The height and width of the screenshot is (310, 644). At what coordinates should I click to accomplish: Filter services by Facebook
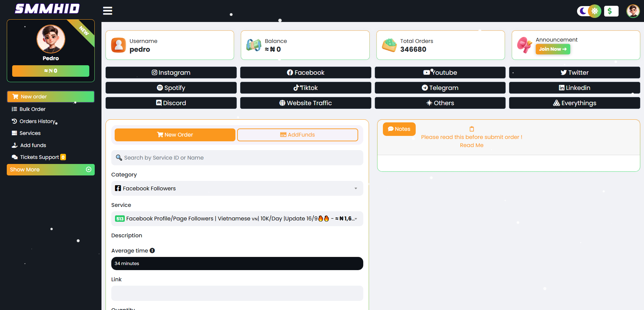(305, 72)
